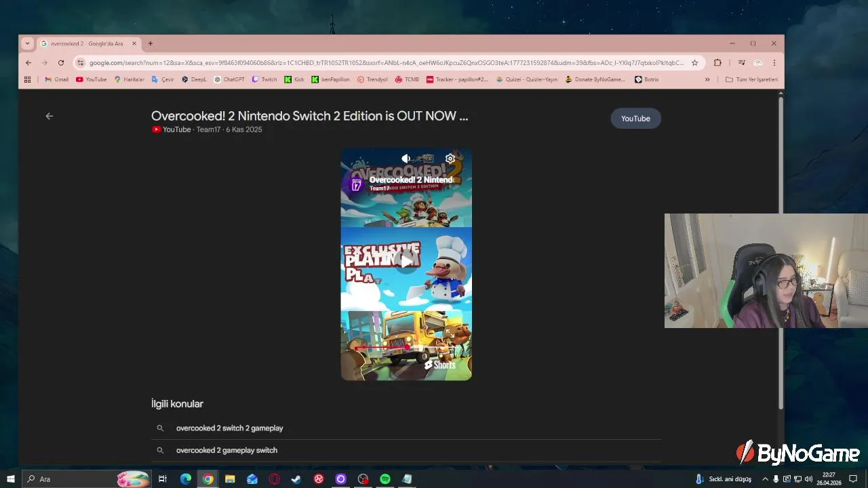Open Windows Start menu
868x488 pixels.
10,479
